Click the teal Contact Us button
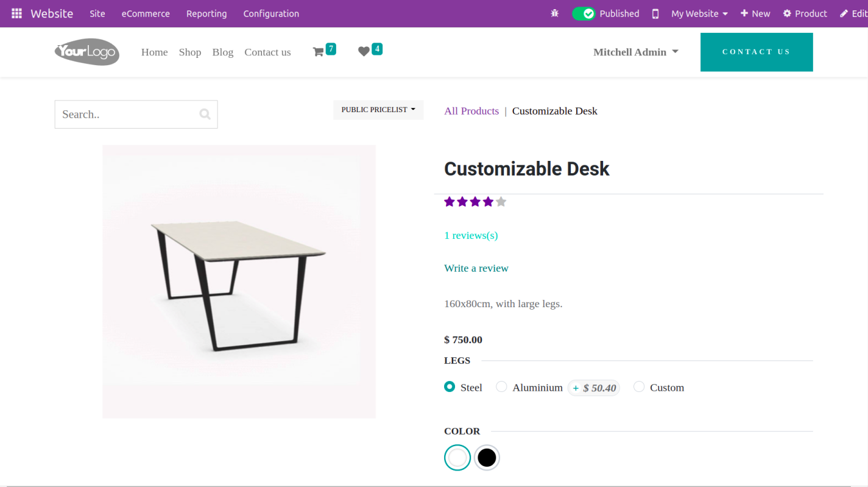 [x=757, y=52]
